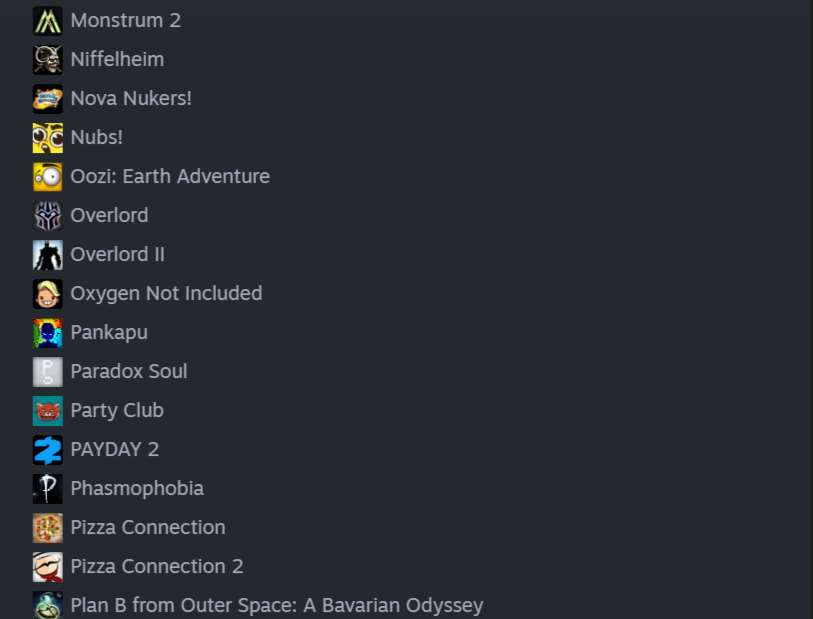The width and height of the screenshot is (813, 619).
Task: Select the Oxygen Not Included title
Action: pyautogui.click(x=166, y=294)
